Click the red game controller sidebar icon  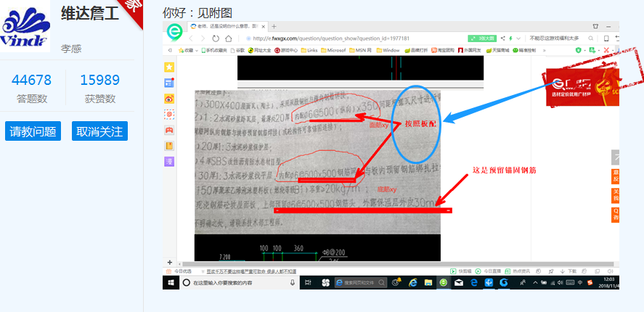[x=169, y=130]
